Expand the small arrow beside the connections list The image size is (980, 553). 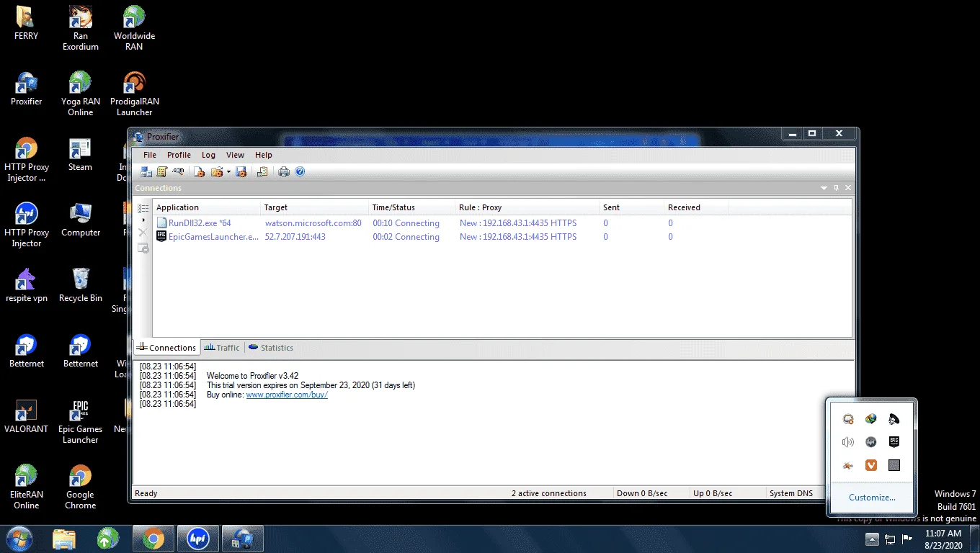point(143,220)
